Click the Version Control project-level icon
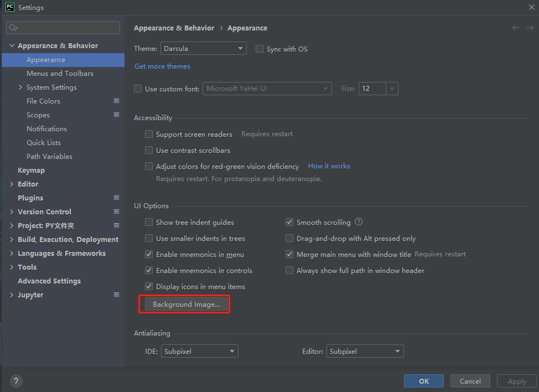This screenshot has height=392, width=539. pyautogui.click(x=116, y=212)
